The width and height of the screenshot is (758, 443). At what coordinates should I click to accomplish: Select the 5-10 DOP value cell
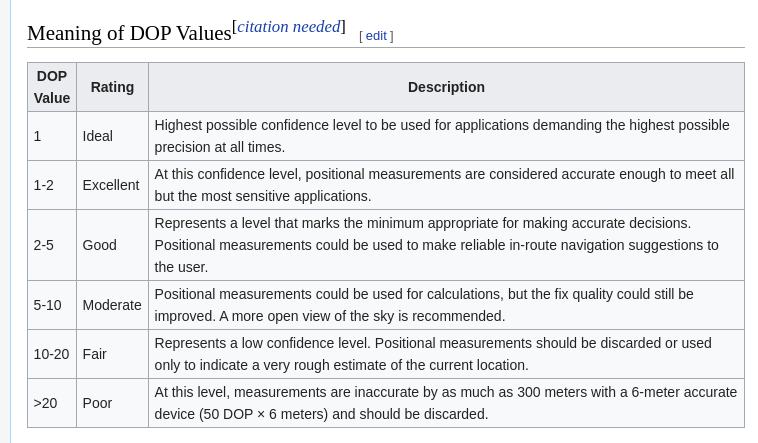coord(47,305)
